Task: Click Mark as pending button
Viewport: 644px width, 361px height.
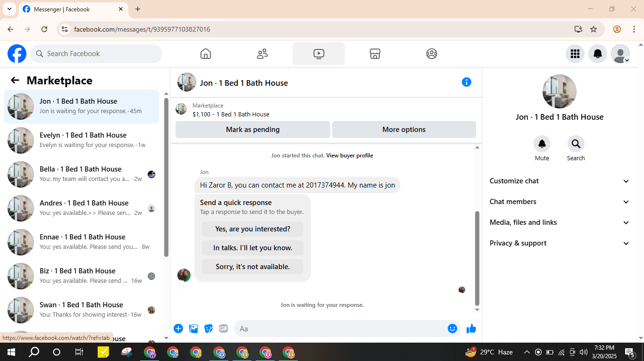Action: [x=253, y=130]
